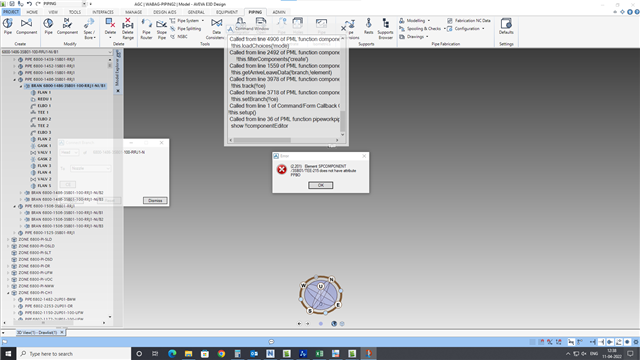This screenshot has width=640, height=360.
Task: Open Microsoft Edge from taskbar
Action: pos(172,353)
